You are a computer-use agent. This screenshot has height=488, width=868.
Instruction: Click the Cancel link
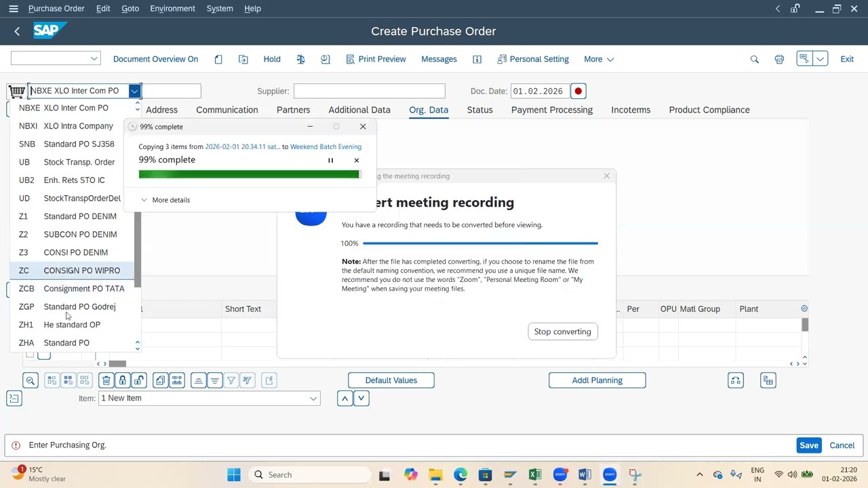pos(842,445)
